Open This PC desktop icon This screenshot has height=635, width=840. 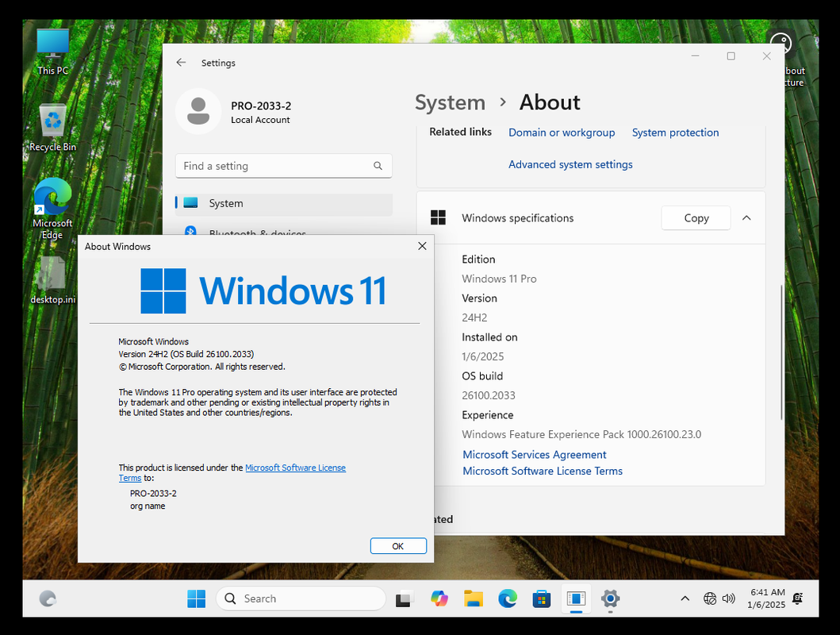click(52, 52)
